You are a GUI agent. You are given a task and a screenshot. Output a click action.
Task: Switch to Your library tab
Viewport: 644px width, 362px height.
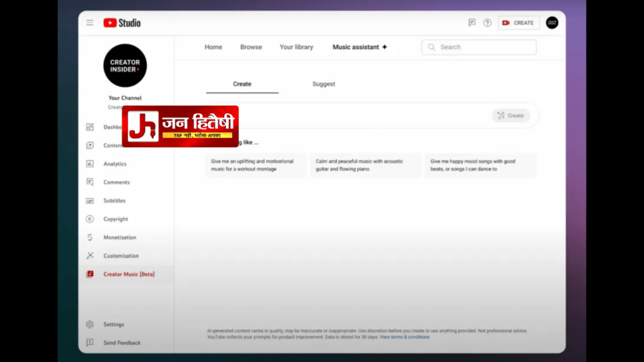click(x=296, y=47)
